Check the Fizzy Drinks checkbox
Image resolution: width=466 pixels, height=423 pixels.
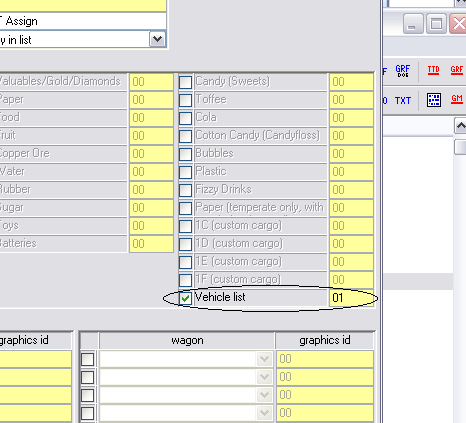click(x=185, y=190)
